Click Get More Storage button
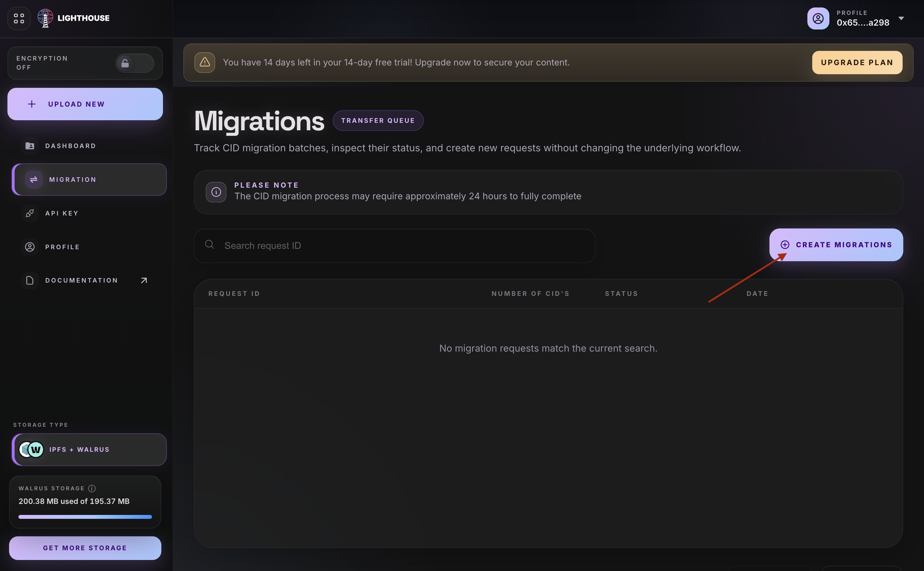 pyautogui.click(x=85, y=548)
